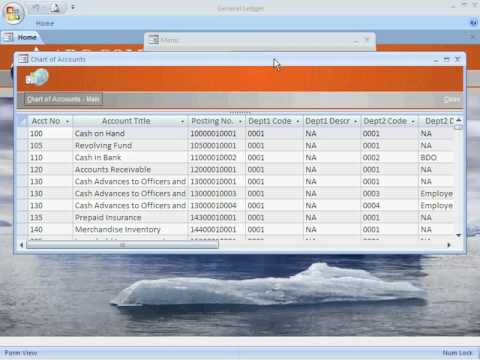Click the Home tab form icon
Image resolution: width=480 pixels, height=360 pixels.
(8, 37)
